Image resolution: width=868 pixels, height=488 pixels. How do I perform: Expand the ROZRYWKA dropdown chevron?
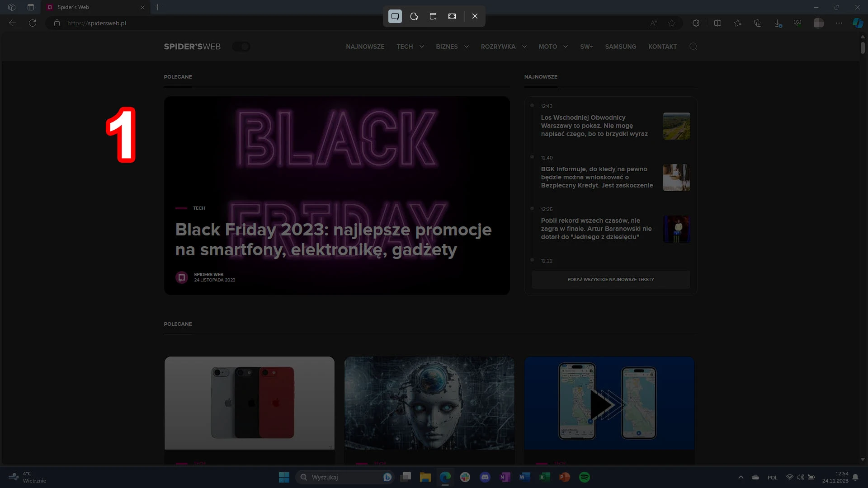524,47
